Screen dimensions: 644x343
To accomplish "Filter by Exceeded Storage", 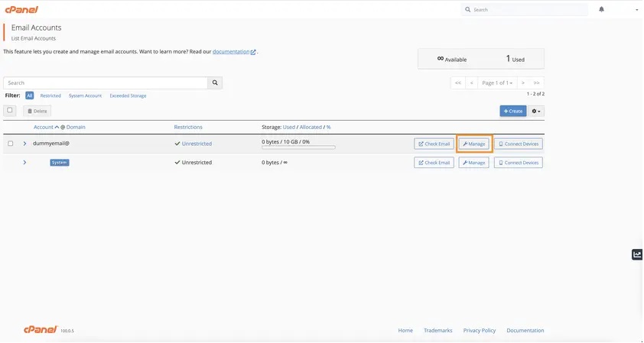I will [128, 95].
